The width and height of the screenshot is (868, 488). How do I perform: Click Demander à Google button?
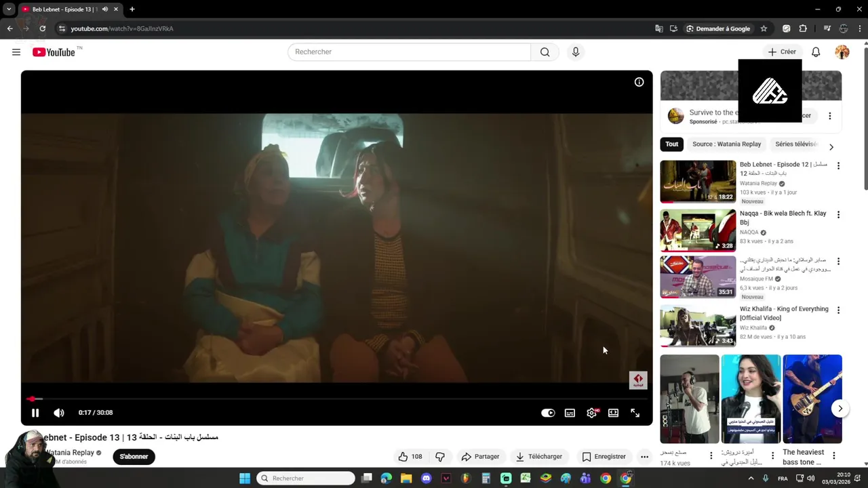[718, 28]
